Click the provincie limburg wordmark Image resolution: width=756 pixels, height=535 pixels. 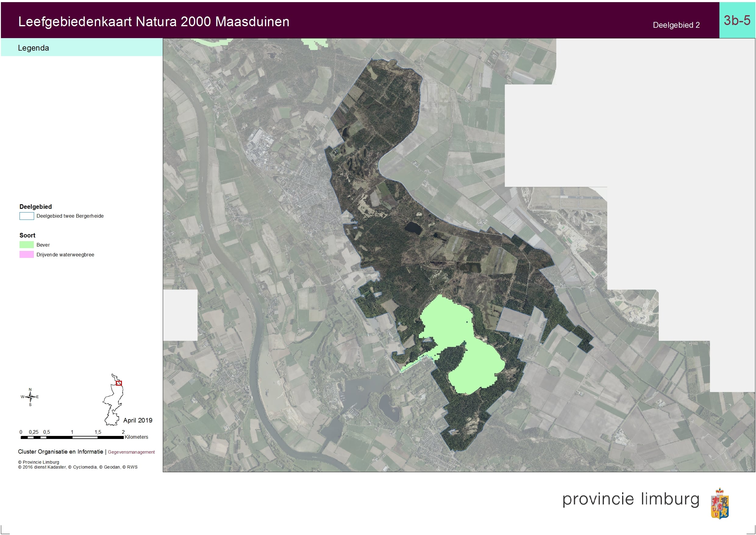[630, 499]
